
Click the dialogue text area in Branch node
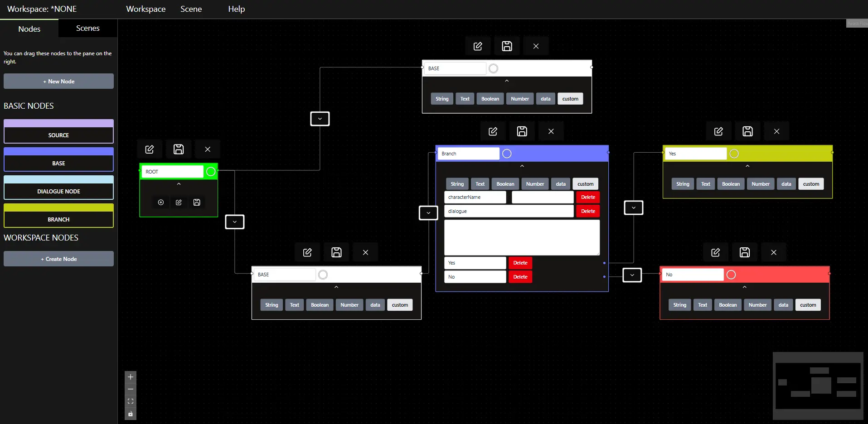[521, 237]
